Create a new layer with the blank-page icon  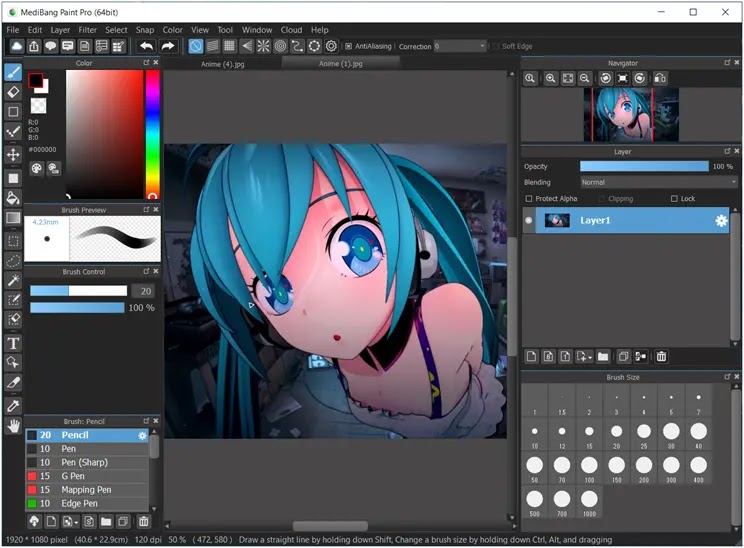[531, 356]
